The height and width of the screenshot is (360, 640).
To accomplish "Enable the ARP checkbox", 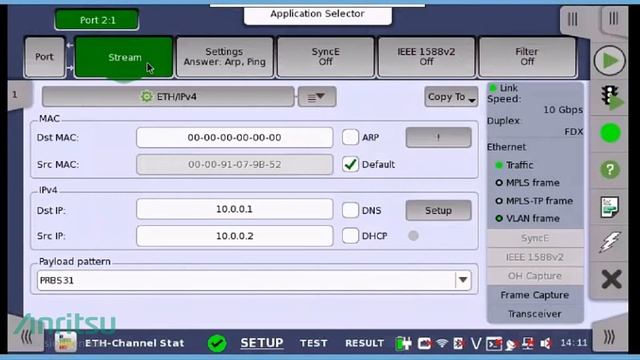I will click(350, 137).
